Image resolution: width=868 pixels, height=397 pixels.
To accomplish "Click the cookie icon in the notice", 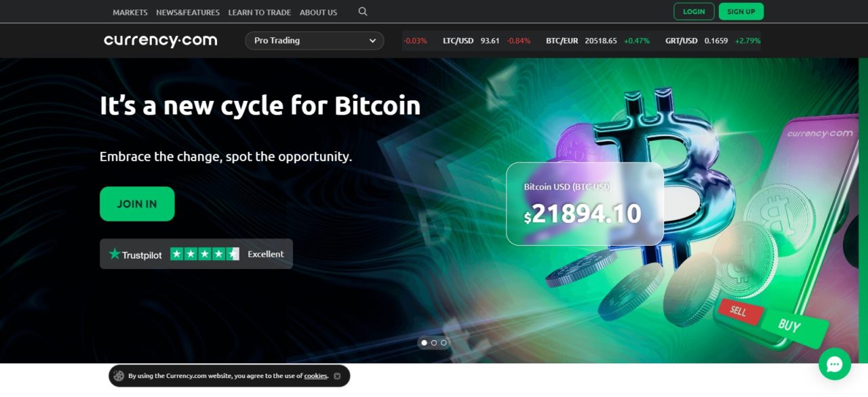I will click(x=119, y=376).
